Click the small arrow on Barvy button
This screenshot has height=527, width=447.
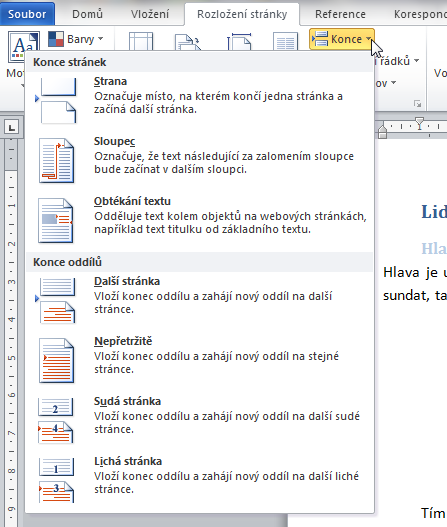pyautogui.click(x=100, y=39)
